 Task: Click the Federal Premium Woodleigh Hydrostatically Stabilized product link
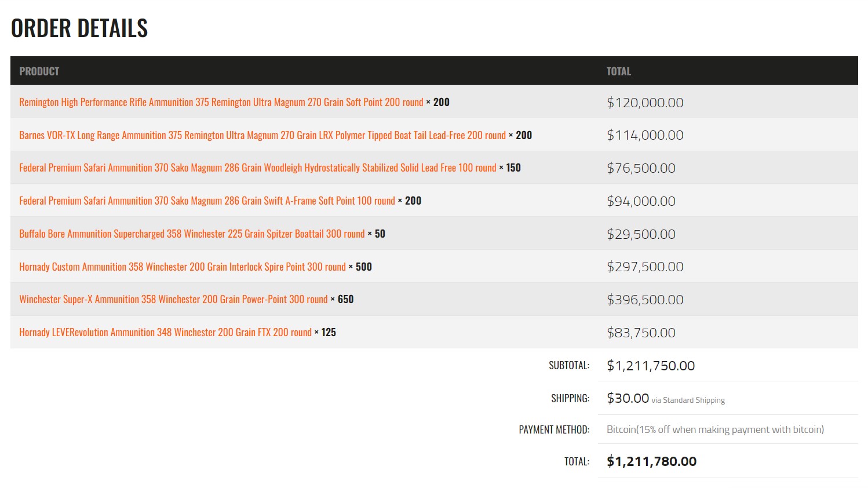[257, 168]
